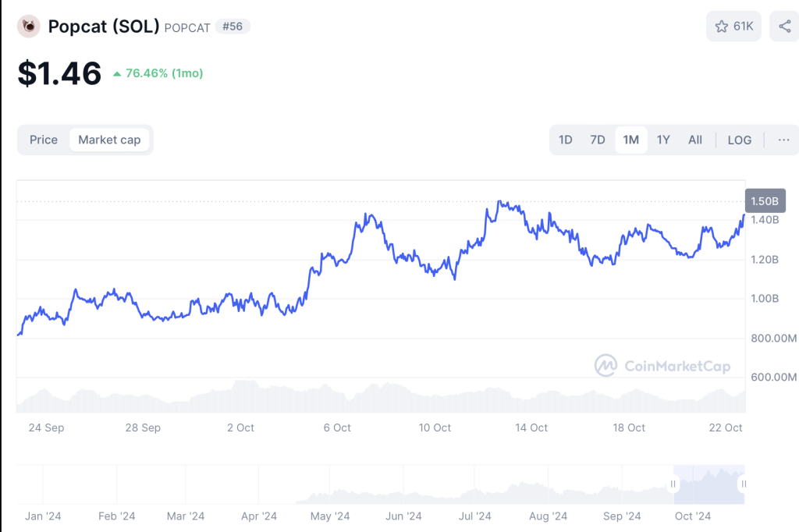The height and width of the screenshot is (532, 799).
Task: Switch chart to Price tab
Action: click(44, 140)
